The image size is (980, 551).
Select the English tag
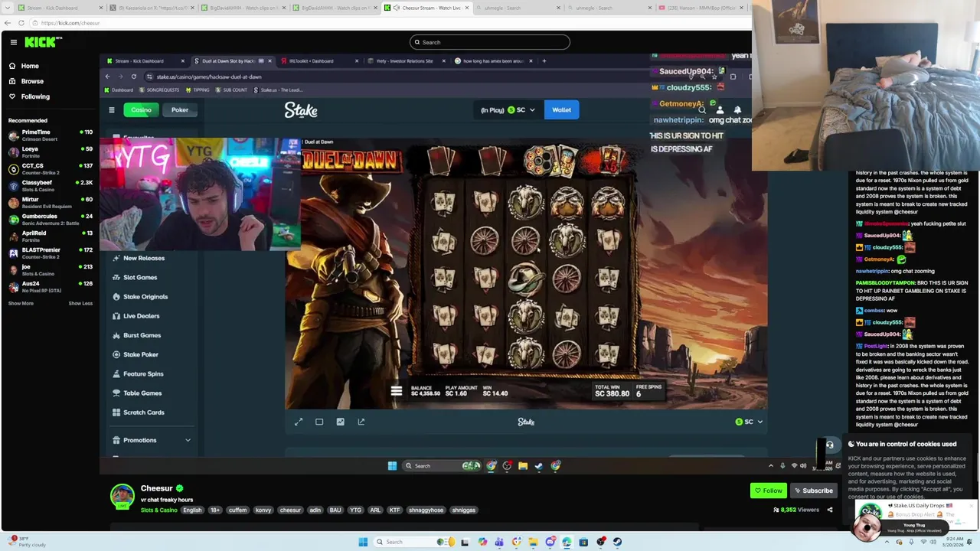pyautogui.click(x=192, y=510)
